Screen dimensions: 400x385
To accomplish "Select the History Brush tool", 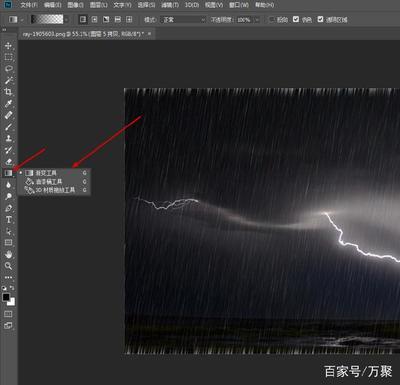I will (x=9, y=150).
